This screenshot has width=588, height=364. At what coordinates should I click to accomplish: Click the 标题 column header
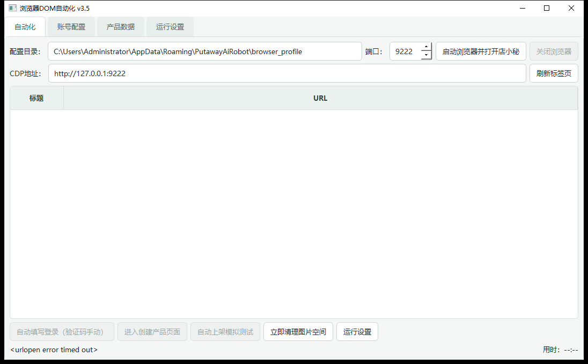[x=36, y=98]
